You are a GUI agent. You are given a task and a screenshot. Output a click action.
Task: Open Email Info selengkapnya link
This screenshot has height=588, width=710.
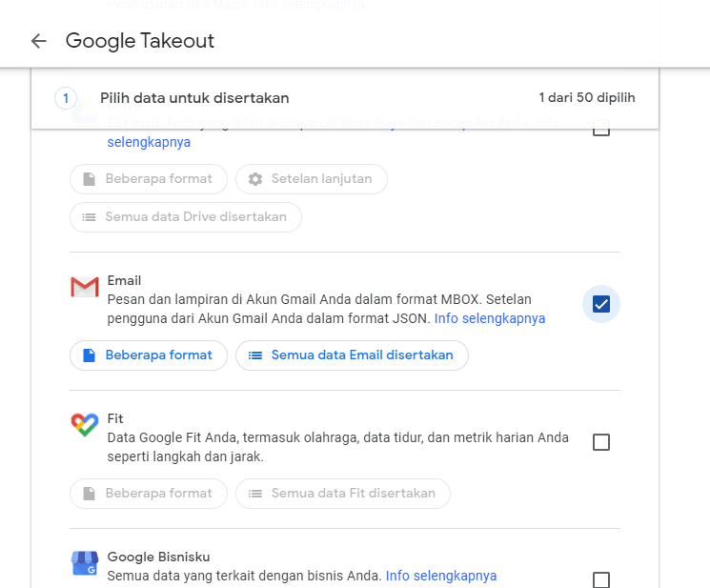[x=490, y=318]
